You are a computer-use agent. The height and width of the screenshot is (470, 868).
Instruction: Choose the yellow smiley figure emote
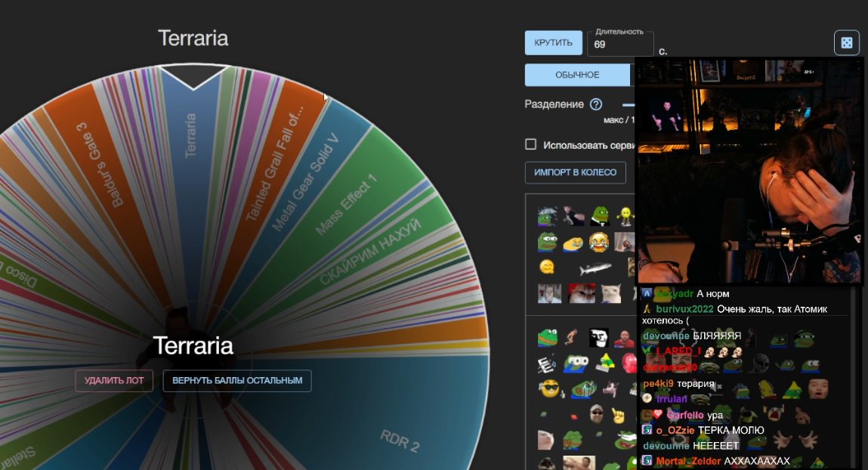click(x=625, y=216)
